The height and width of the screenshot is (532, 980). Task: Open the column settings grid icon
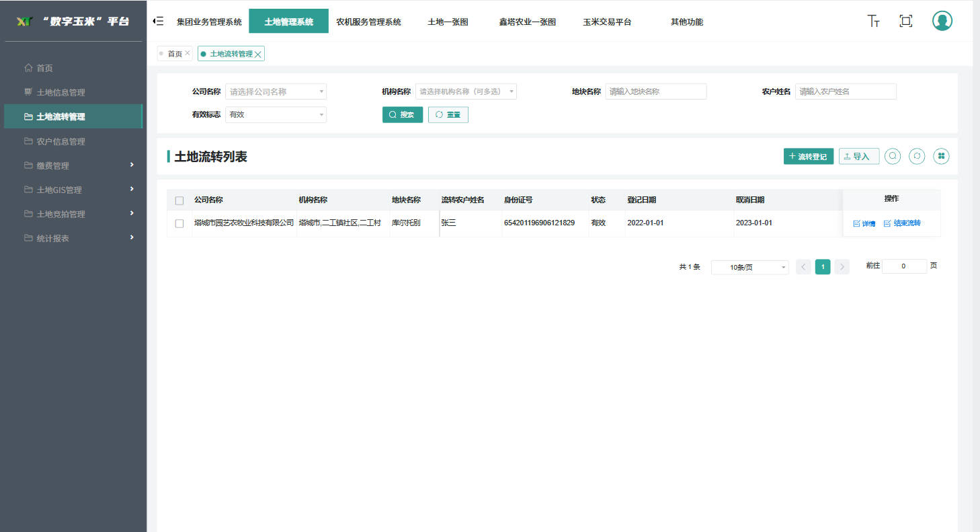(941, 156)
